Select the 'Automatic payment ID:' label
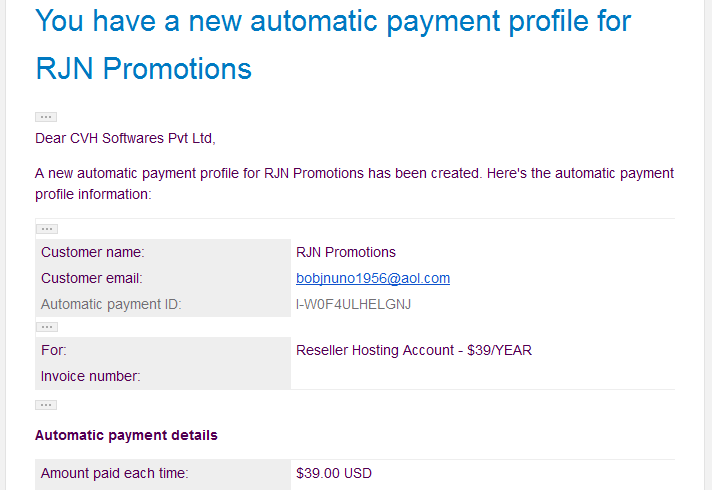 coord(111,304)
